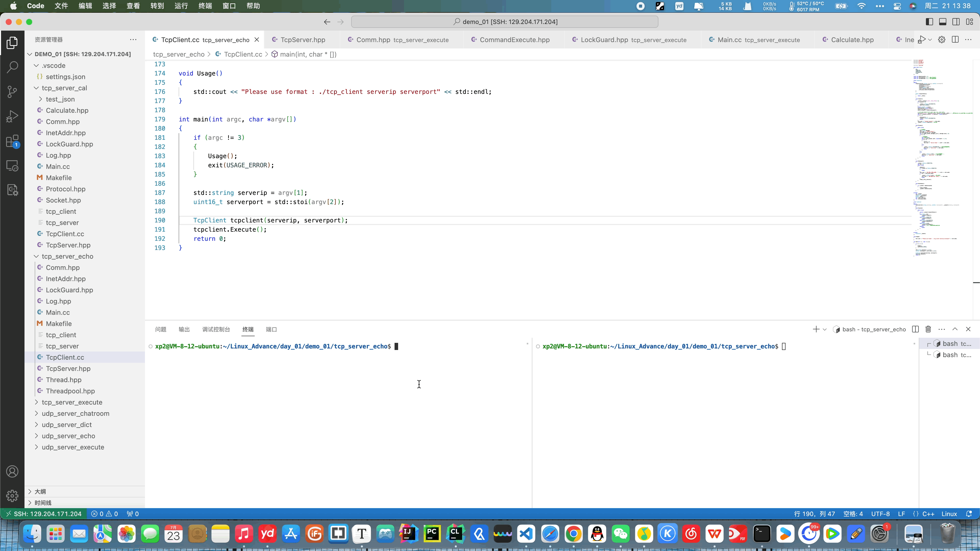Open new terminal launch profile dropdown
Viewport: 980px width, 551px height.
coord(825,329)
